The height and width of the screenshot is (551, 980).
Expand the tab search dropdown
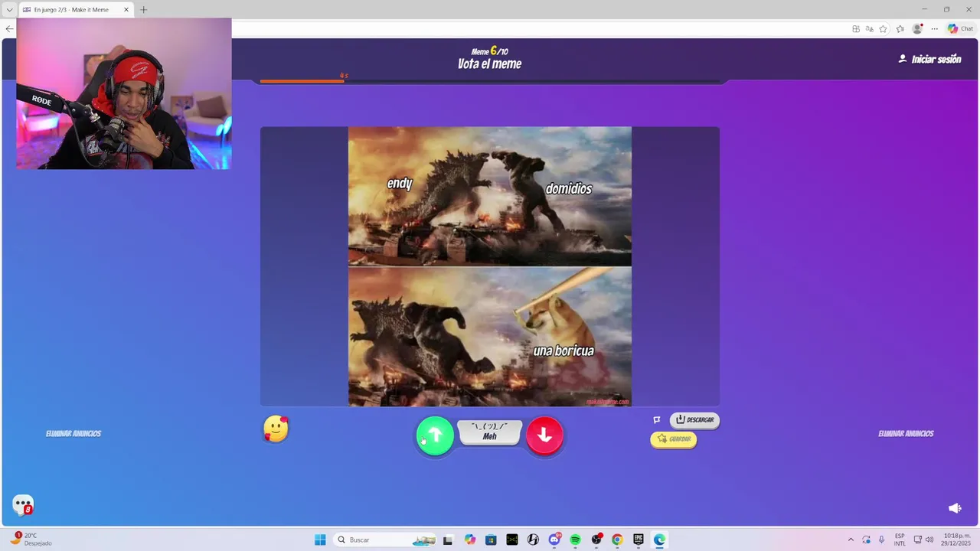[9, 10]
